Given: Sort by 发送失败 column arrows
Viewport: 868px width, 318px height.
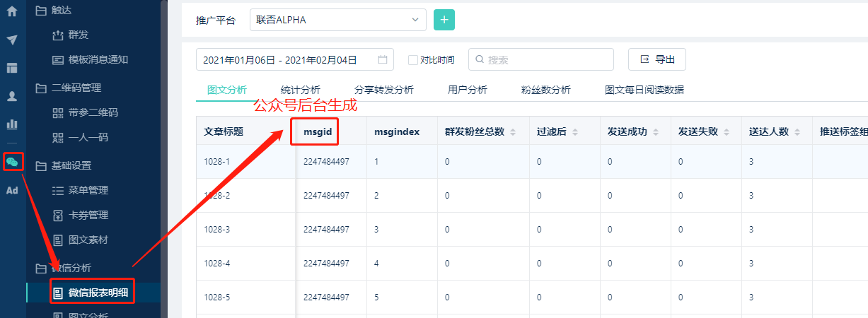Looking at the screenshot, I should click(x=727, y=132).
